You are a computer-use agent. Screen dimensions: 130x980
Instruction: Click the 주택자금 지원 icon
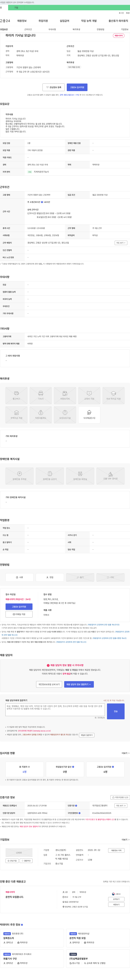[16, 415]
